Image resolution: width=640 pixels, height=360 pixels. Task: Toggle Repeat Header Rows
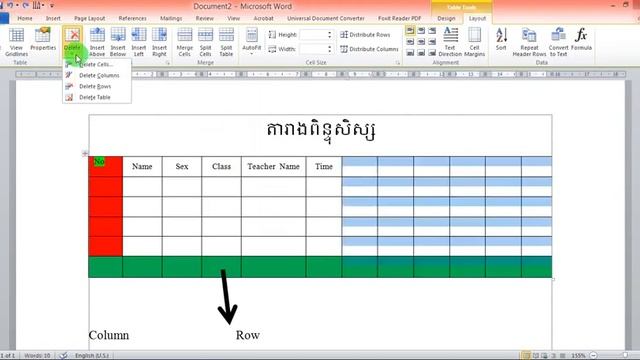(x=529, y=42)
